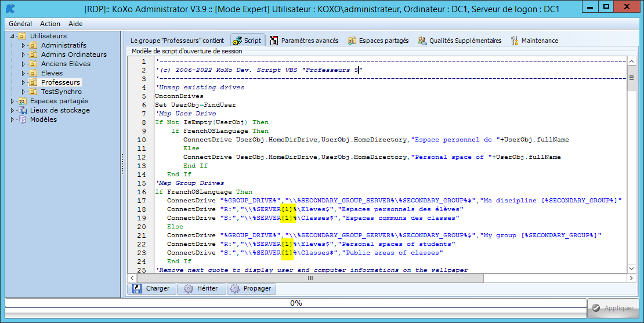The height and width of the screenshot is (323, 644).
Task: Click the Professeurs folder icon
Action: (33, 82)
